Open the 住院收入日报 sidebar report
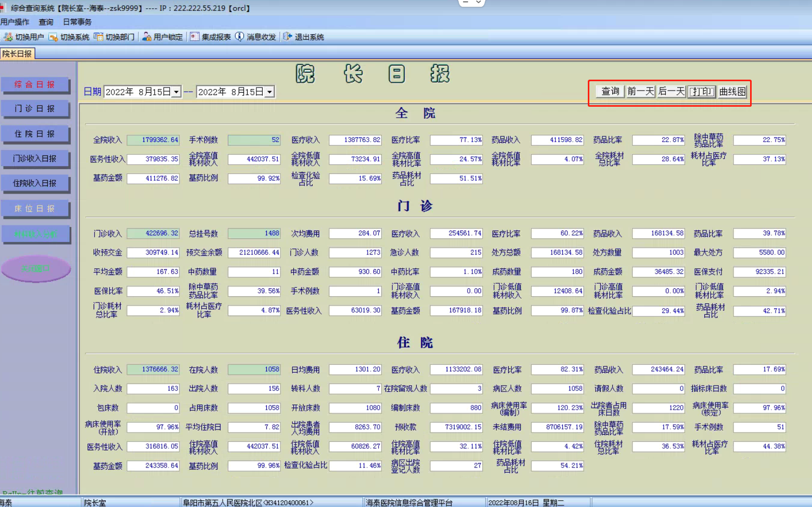 click(x=35, y=183)
